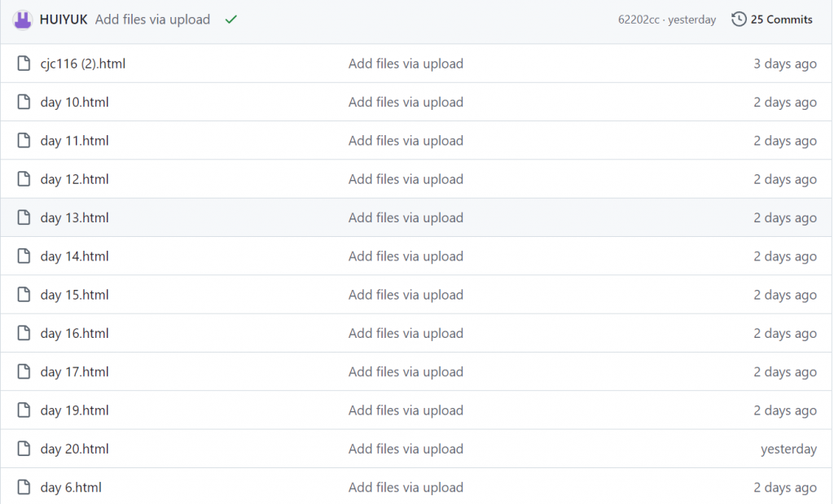Open the day 11.html file
This screenshot has height=504, width=834.
(74, 141)
